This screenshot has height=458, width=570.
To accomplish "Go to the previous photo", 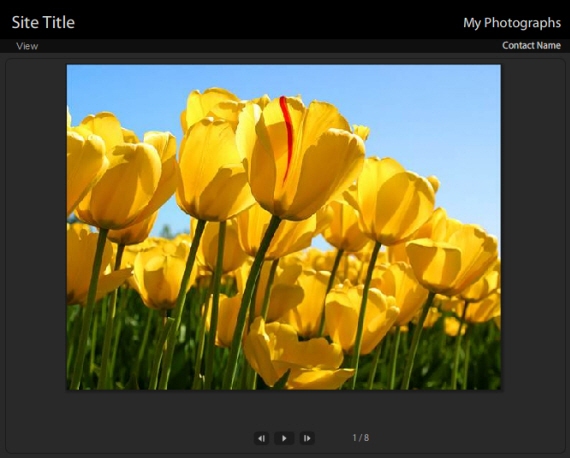I will [261, 438].
